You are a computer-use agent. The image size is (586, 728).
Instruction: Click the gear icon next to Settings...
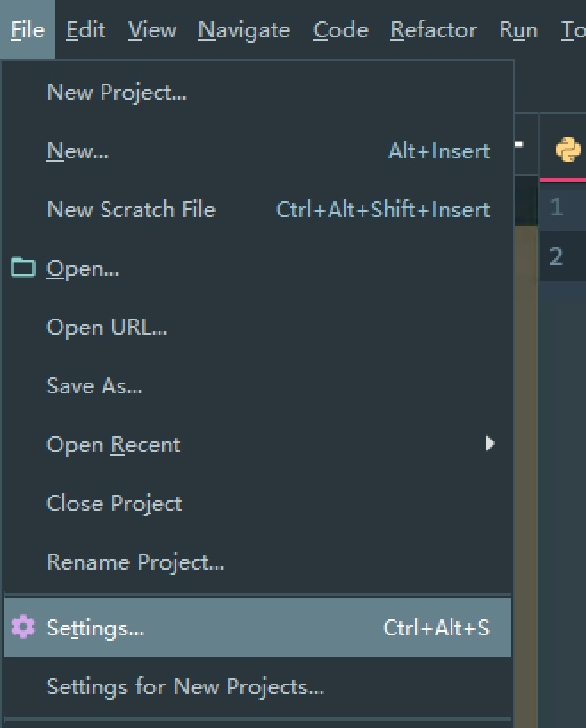[22, 627]
